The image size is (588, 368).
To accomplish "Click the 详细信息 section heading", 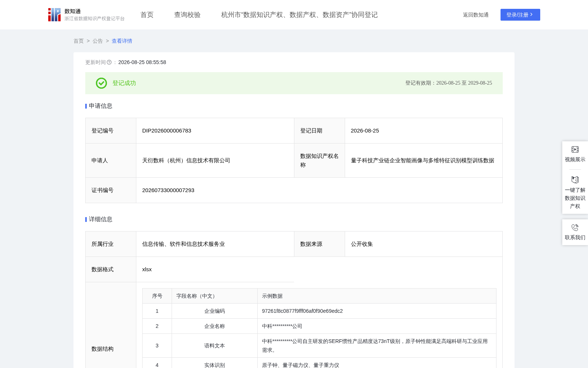I will coord(101,219).
